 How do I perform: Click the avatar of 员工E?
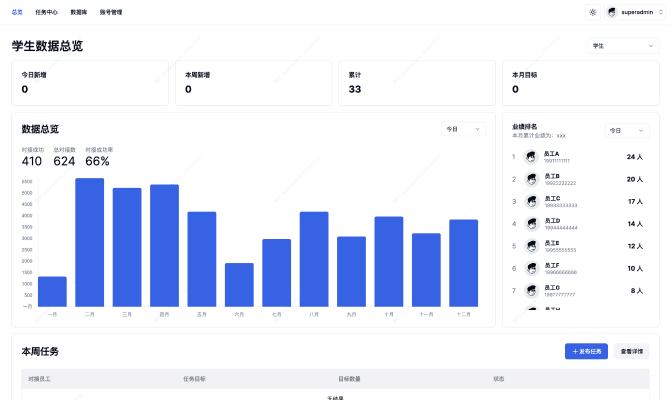pos(531,245)
